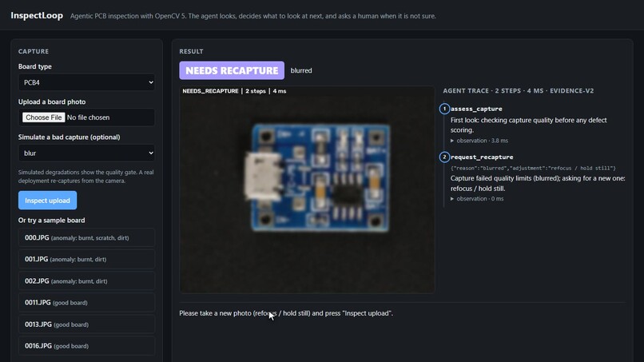The width and height of the screenshot is (644, 362).
Task: Click the Inspect upload button
Action: [48, 201]
